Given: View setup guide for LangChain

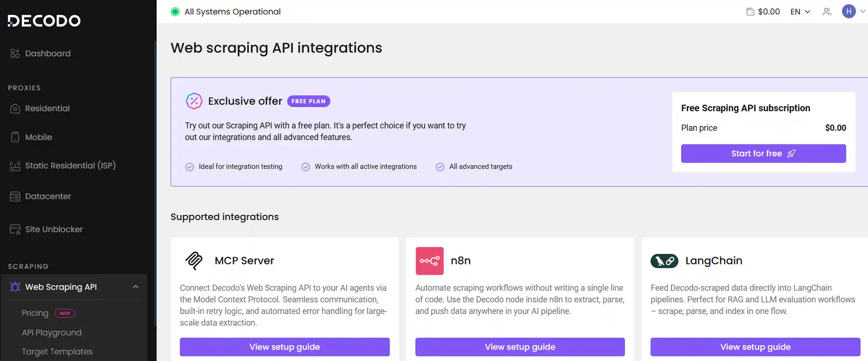Looking at the screenshot, I should coord(755,347).
